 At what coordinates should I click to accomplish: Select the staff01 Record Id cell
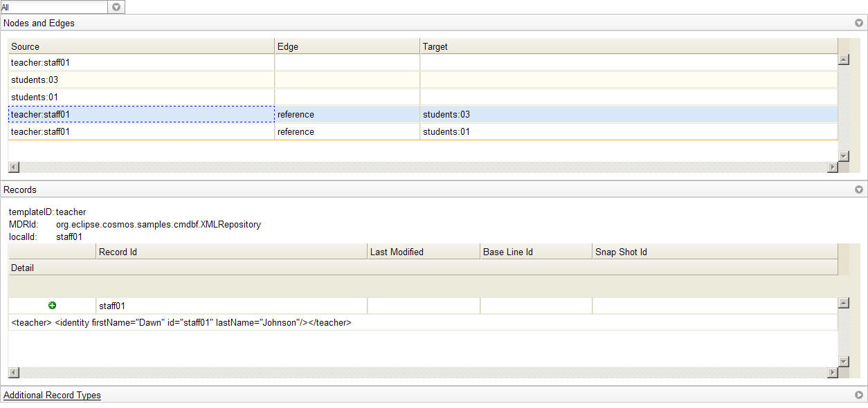click(232, 306)
